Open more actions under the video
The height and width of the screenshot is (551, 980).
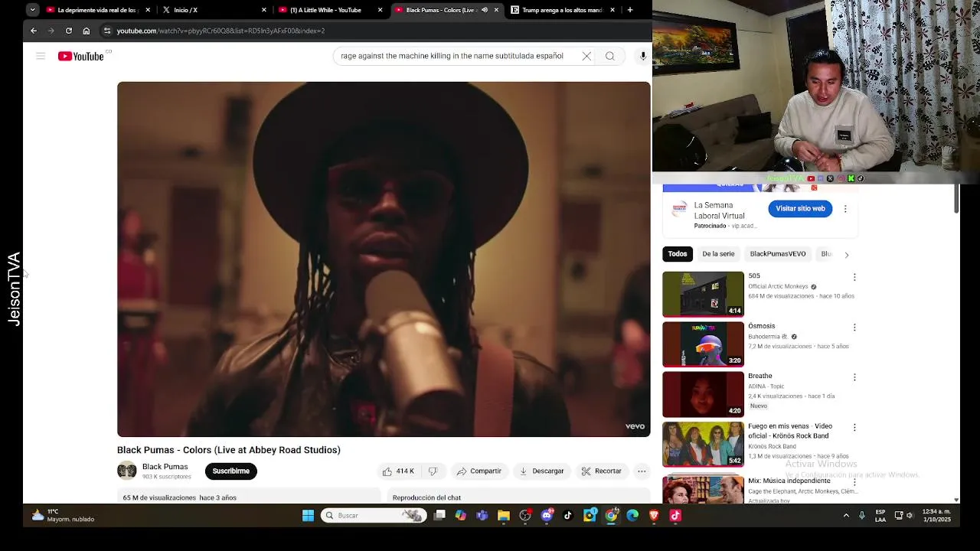(x=642, y=471)
